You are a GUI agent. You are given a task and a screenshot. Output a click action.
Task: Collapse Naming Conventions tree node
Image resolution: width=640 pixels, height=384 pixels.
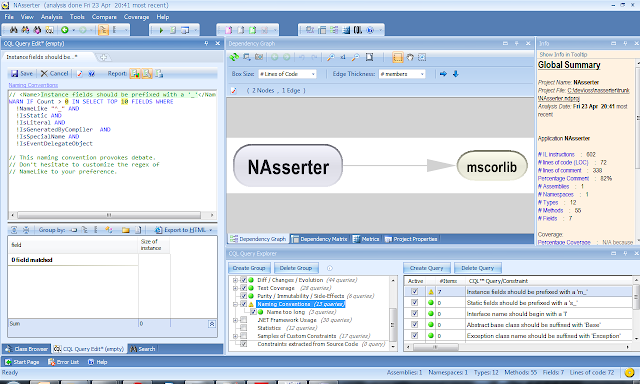tap(236, 304)
